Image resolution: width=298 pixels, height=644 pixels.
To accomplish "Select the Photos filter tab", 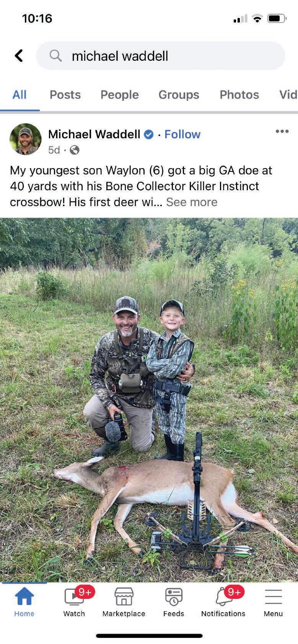I will coord(239,95).
